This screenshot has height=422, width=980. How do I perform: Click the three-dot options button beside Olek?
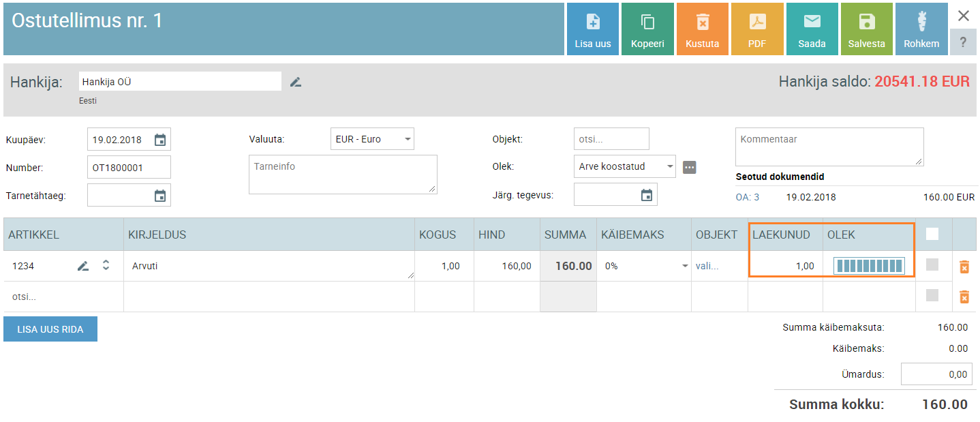pyautogui.click(x=690, y=167)
